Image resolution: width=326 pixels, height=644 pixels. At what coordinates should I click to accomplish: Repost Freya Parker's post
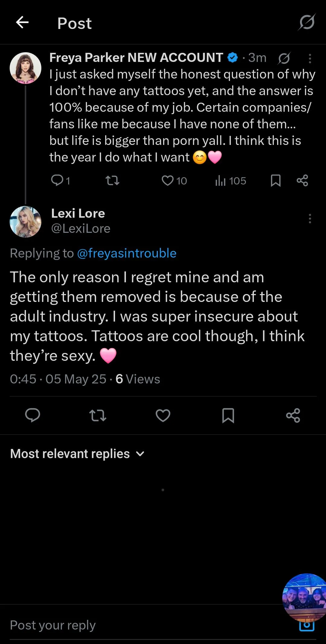[112, 181]
